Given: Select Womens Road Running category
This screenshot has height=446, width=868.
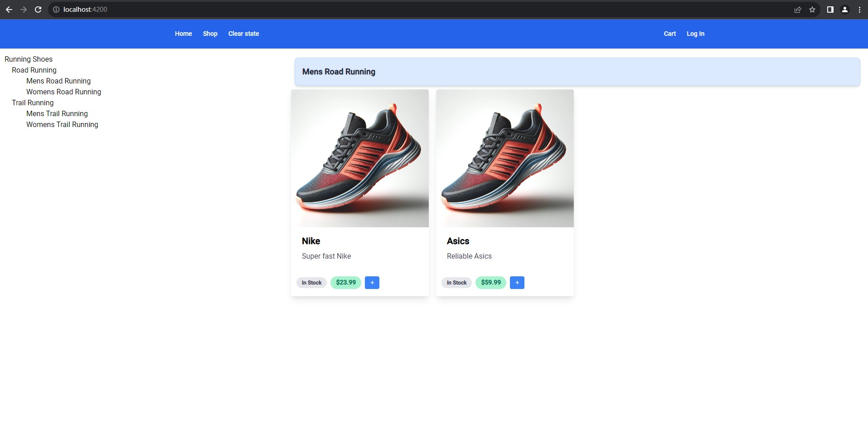Looking at the screenshot, I should (x=63, y=92).
